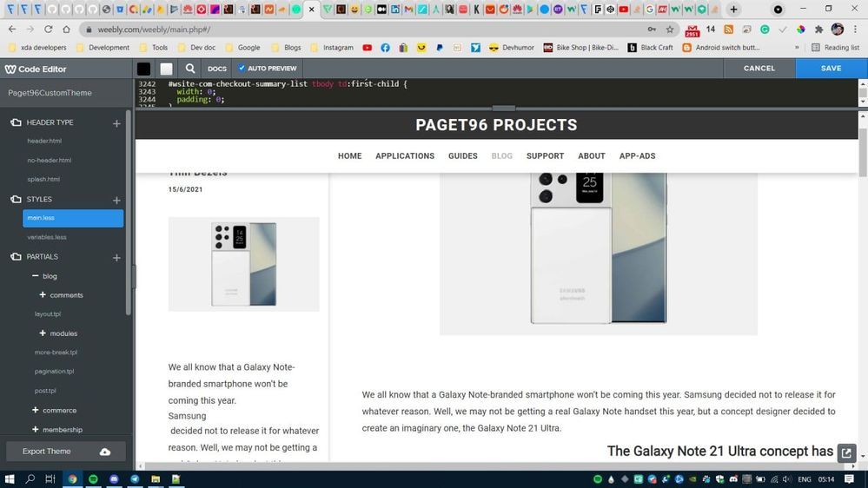
Task: Open the external preview popout icon
Action: pos(846,452)
